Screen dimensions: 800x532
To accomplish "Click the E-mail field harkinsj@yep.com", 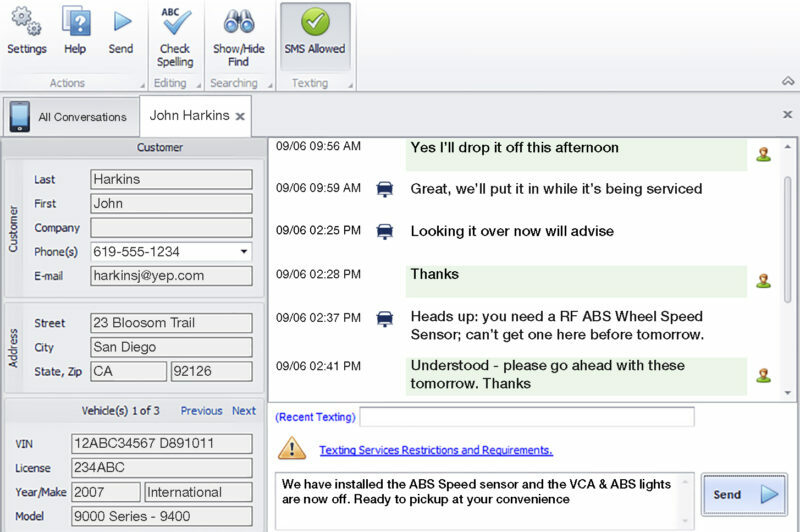I will pos(171,275).
